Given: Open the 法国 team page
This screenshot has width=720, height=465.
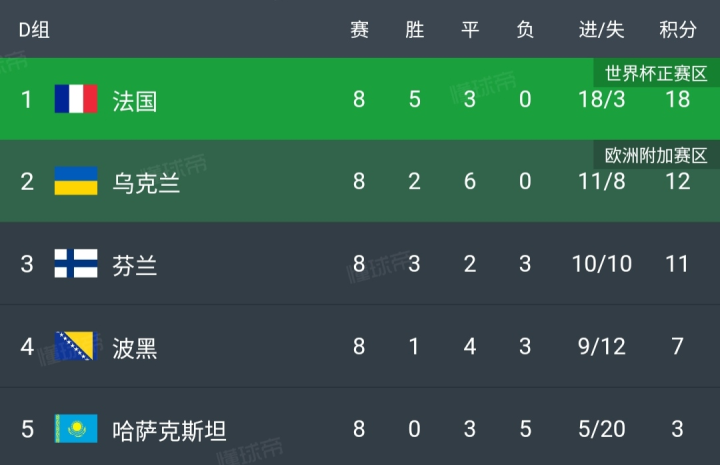Looking at the screenshot, I should coord(135,101).
